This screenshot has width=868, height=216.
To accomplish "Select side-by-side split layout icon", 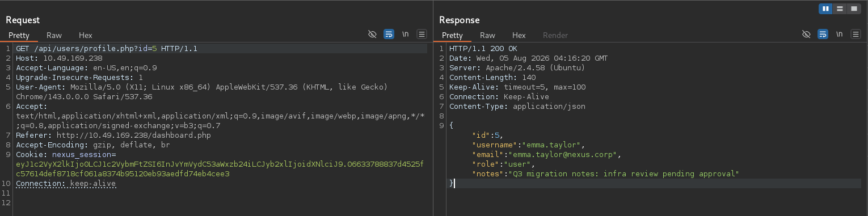I will tap(825, 9).
